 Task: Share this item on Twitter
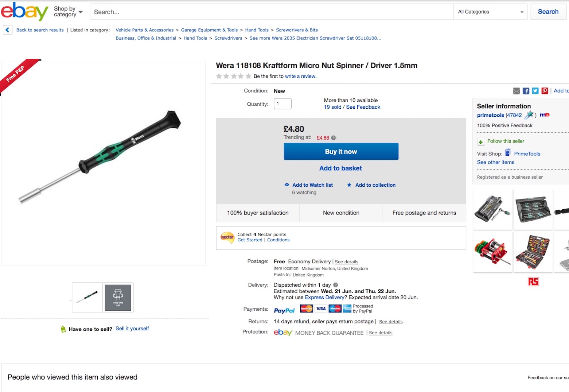tap(535, 91)
